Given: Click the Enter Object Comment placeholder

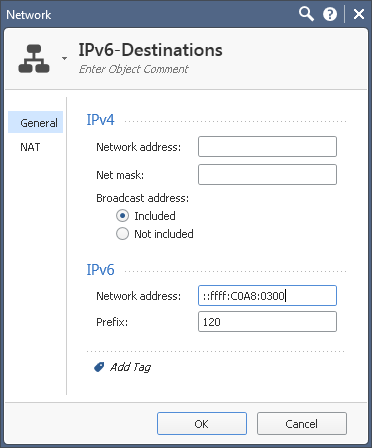Looking at the screenshot, I should coord(134,69).
